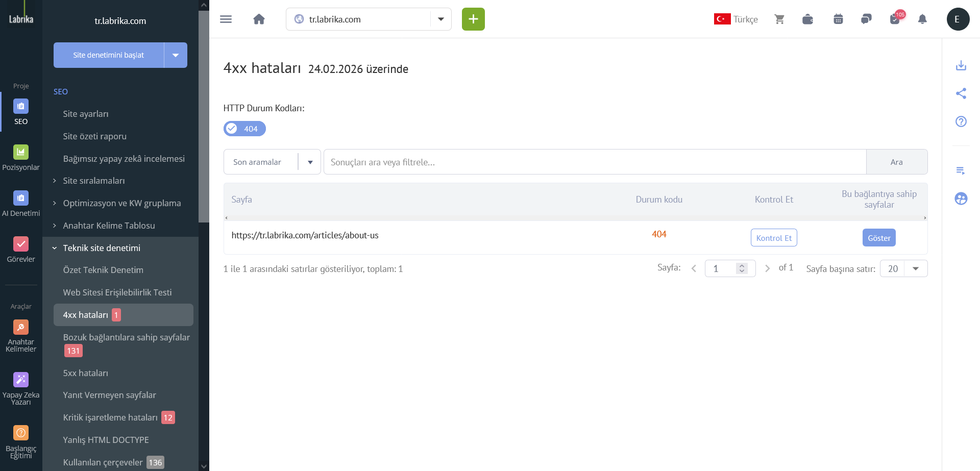Open the help question mark icon
The height and width of the screenshot is (471, 980).
(x=961, y=121)
